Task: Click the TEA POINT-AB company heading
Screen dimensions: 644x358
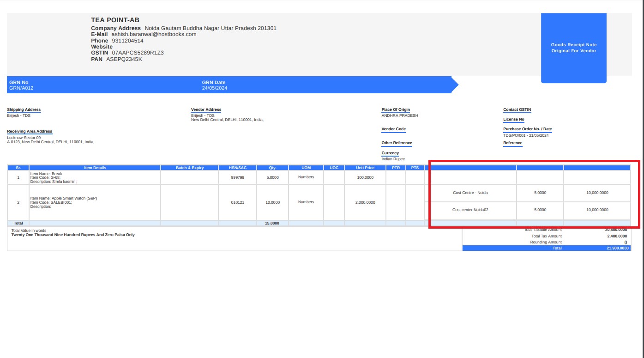Action: tap(115, 20)
